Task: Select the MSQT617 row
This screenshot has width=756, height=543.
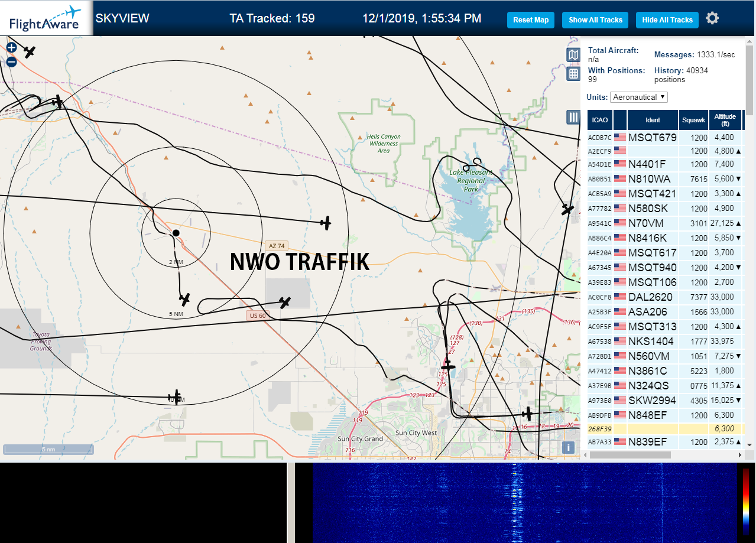Action: click(666, 252)
